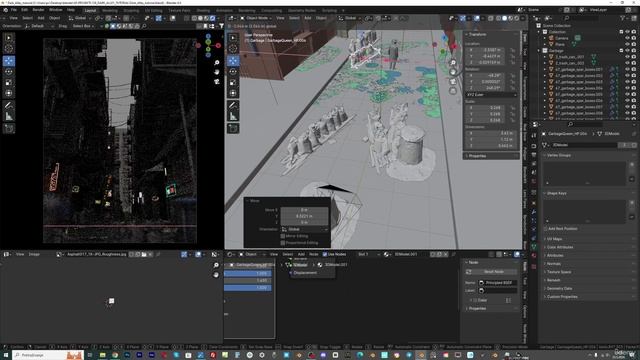Select the Measure tool in left viewport toolbar
This screenshot has height=360, width=640.
click(x=9, y=116)
